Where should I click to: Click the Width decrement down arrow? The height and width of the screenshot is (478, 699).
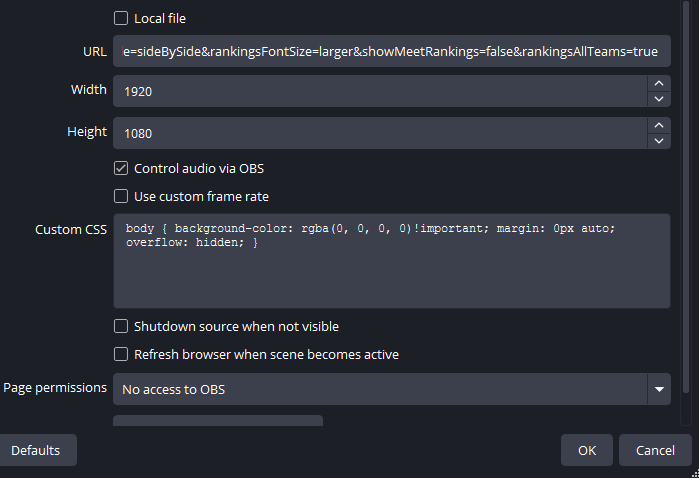pos(659,98)
